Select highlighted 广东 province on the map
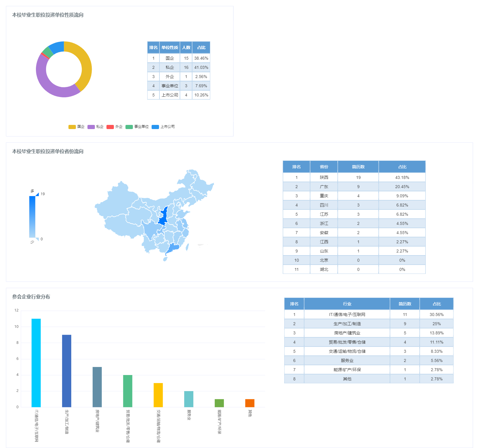This screenshot has height=448, width=479. [x=173, y=248]
